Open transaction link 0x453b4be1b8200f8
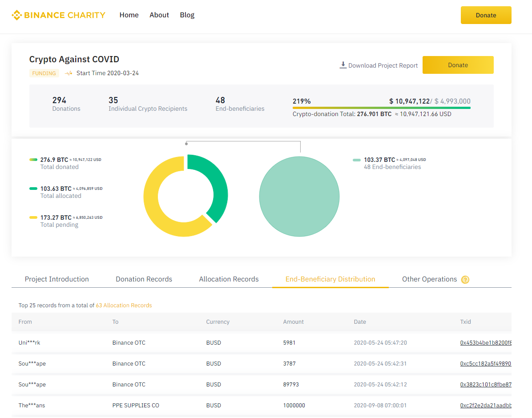 click(486, 343)
